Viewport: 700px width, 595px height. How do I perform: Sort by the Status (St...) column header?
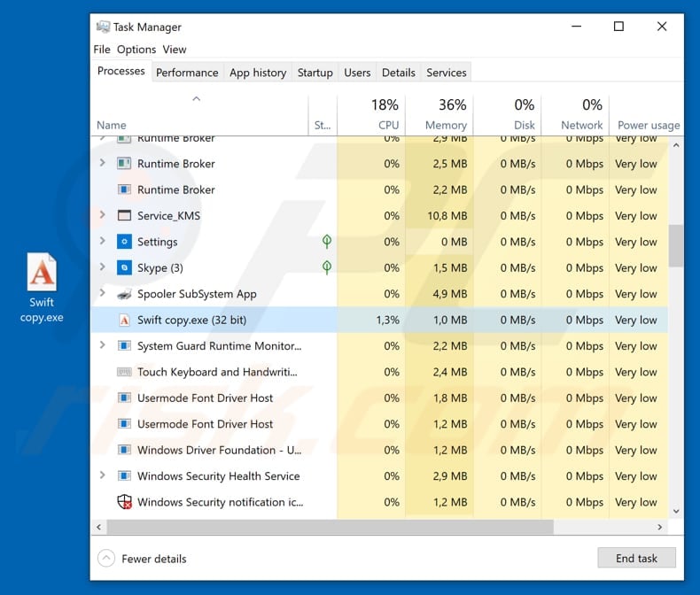click(x=323, y=115)
